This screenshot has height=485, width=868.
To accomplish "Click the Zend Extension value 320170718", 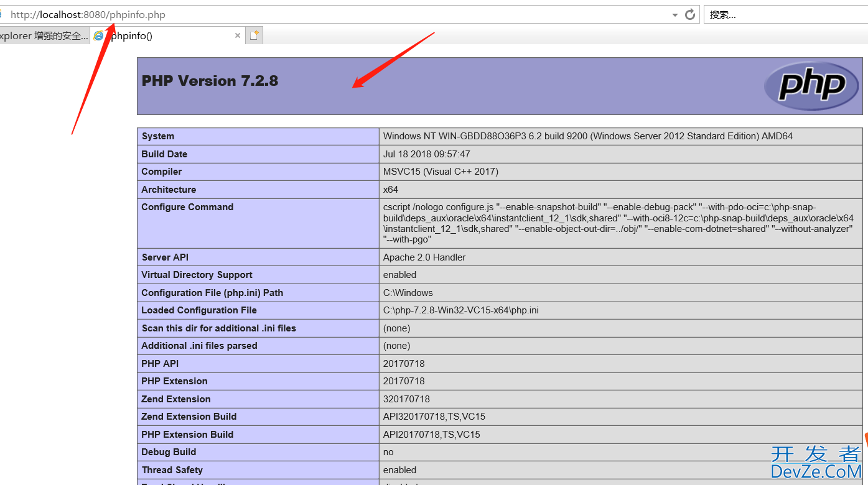I will (406, 399).
